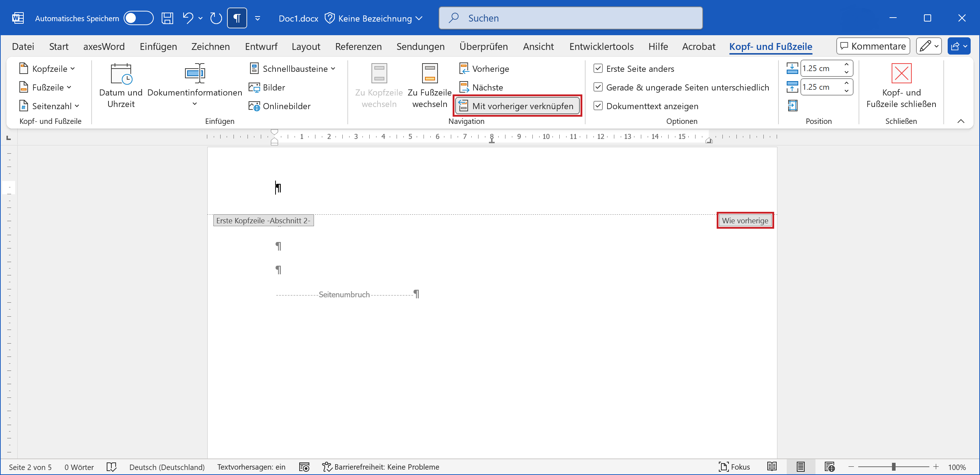Click zoom out minus button
Viewport: 980px width, 475px height.
pyautogui.click(x=851, y=467)
